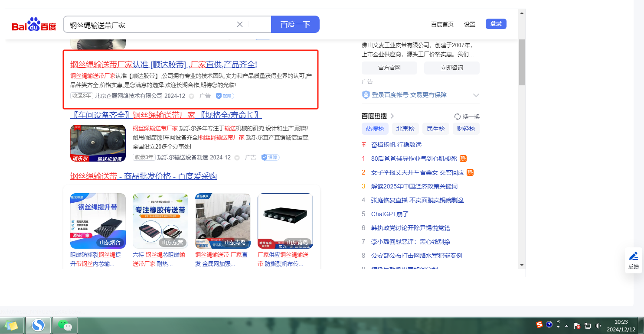Open the 钢丝绳提升带 山东烟台 product image
This screenshot has height=334, width=644.
pos(98,221)
